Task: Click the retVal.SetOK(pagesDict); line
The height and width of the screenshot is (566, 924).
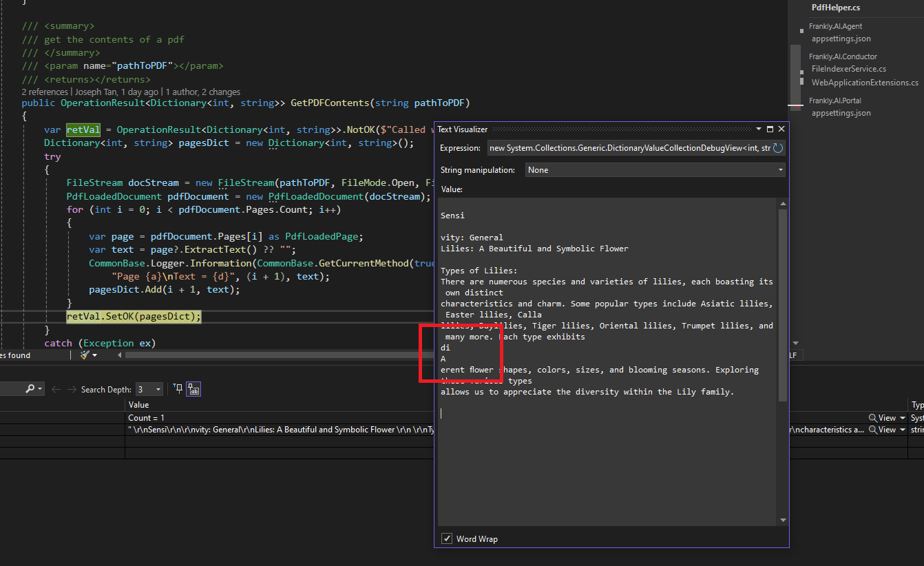Action: 134,317
